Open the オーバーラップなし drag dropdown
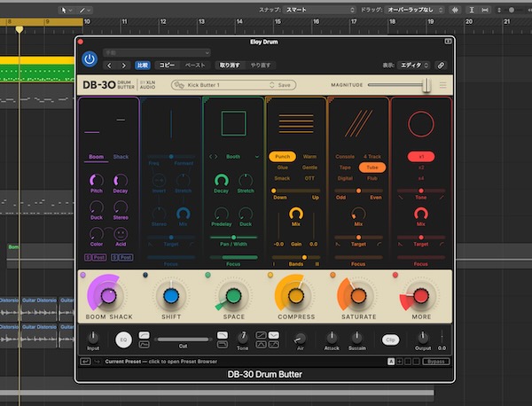The width and height of the screenshot is (532, 406). coord(415,10)
